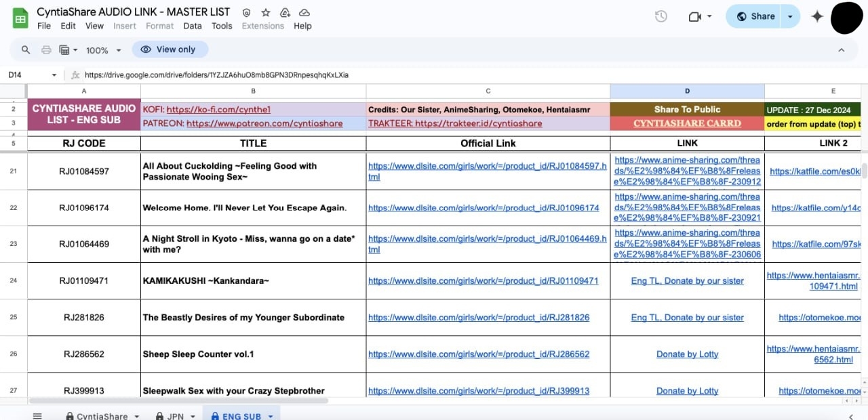Select column D header
Image resolution: width=868 pixels, height=420 pixels.
point(687,91)
